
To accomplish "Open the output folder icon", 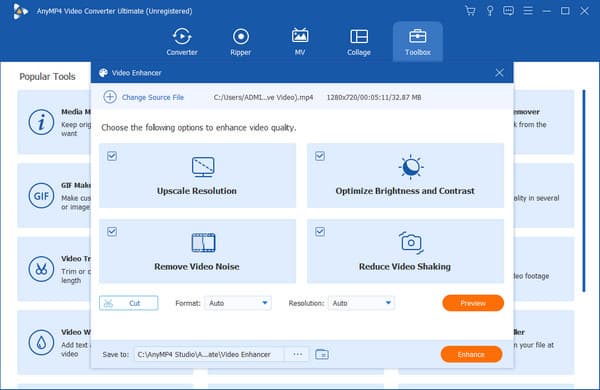I will point(322,354).
